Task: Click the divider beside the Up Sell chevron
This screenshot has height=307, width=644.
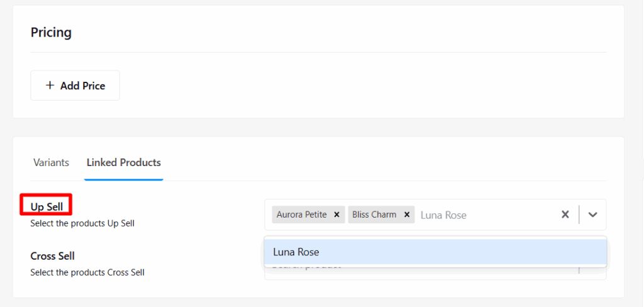Action: pos(579,215)
